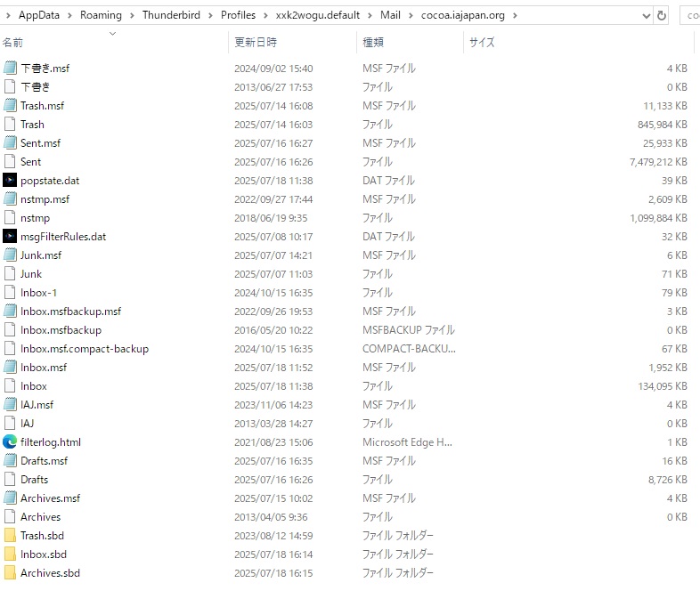Click the Inbox size 134,095 KB

tap(663, 386)
